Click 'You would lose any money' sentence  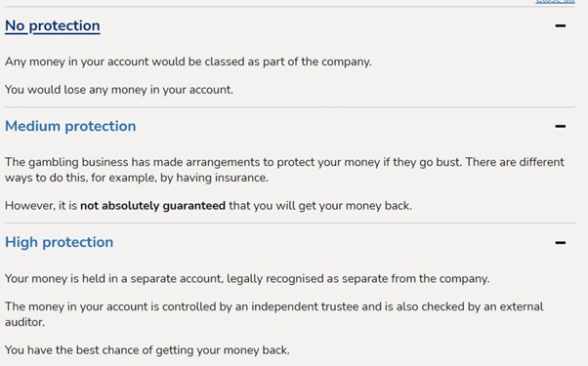pos(119,90)
